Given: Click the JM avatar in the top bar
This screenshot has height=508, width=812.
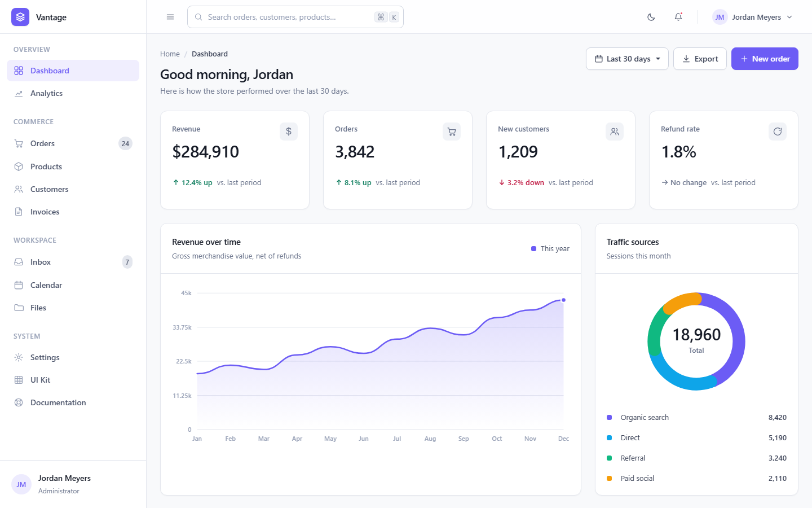Looking at the screenshot, I should click(720, 17).
